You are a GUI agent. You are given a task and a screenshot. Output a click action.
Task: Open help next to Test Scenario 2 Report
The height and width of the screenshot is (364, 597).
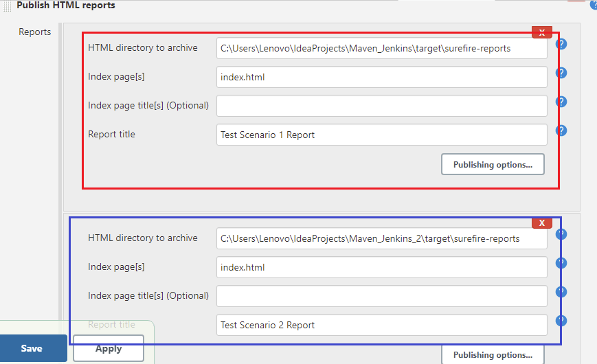[x=561, y=321]
